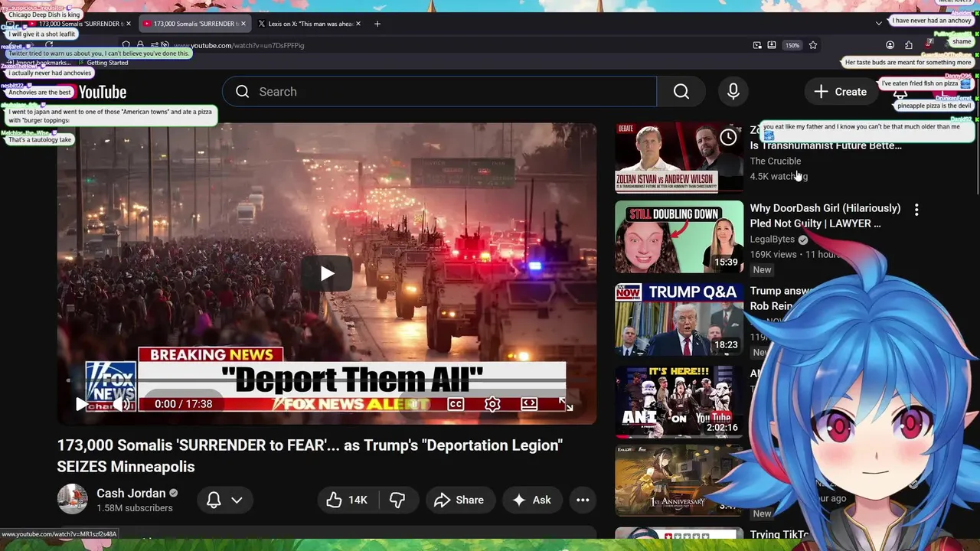Screen dimensions: 980x551
Task: Click the video title '173,000 Somalis SURRENDER to FEAR'
Action: (x=310, y=455)
